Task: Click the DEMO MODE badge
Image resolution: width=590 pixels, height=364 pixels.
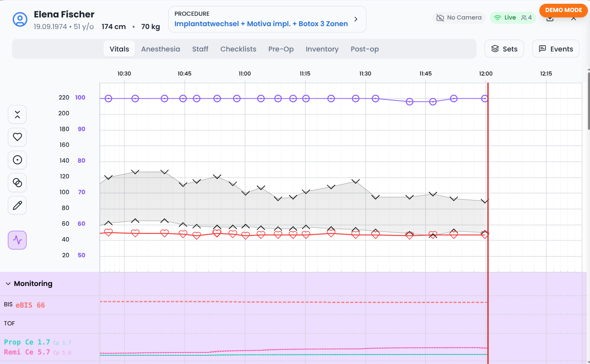Action: pyautogui.click(x=563, y=10)
